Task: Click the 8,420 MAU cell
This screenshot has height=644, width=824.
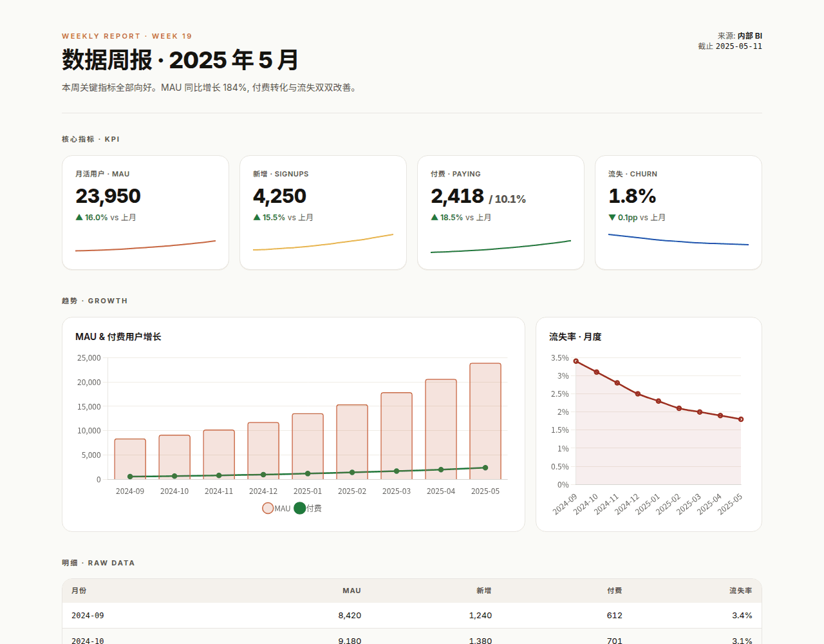Action: pyautogui.click(x=350, y=616)
